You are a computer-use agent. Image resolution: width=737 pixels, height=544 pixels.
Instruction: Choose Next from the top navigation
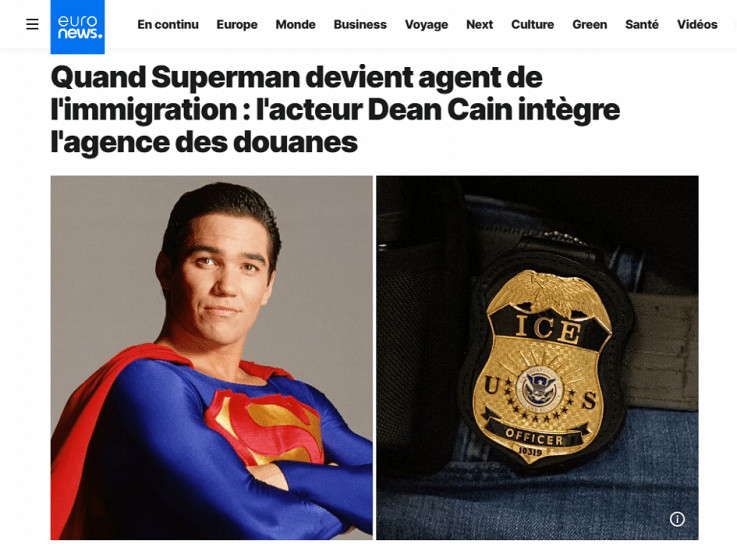[479, 24]
